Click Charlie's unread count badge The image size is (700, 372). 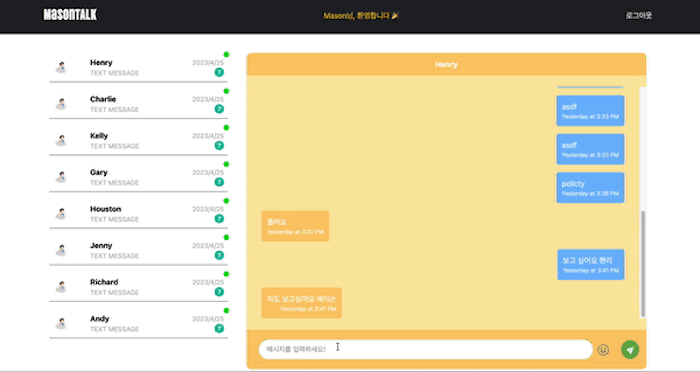(219, 109)
